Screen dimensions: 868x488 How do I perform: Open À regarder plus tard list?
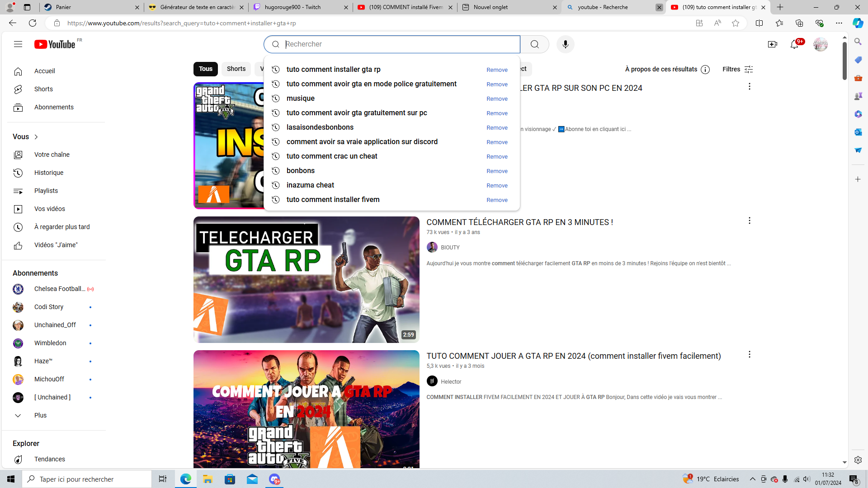tap(54, 227)
